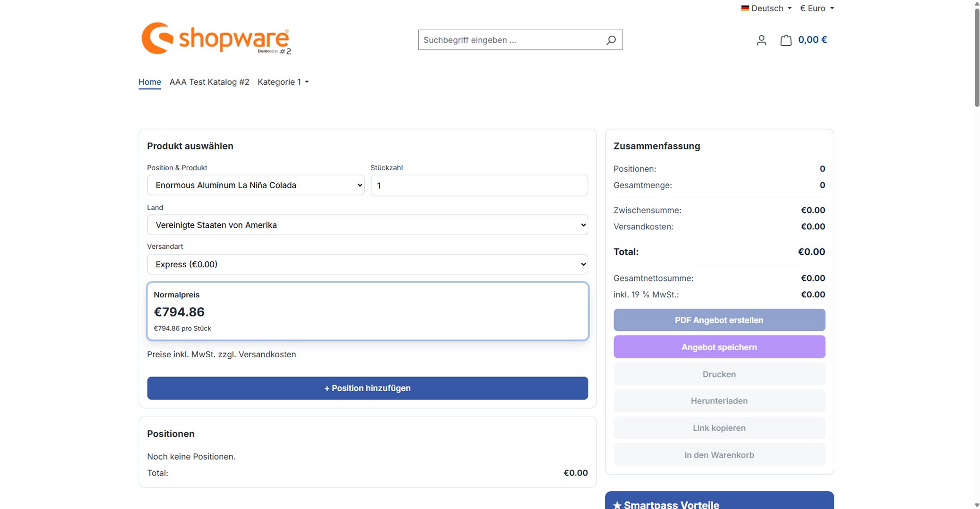The height and width of the screenshot is (509, 980).
Task: Click the Position hinzufügen button
Action: coord(367,388)
